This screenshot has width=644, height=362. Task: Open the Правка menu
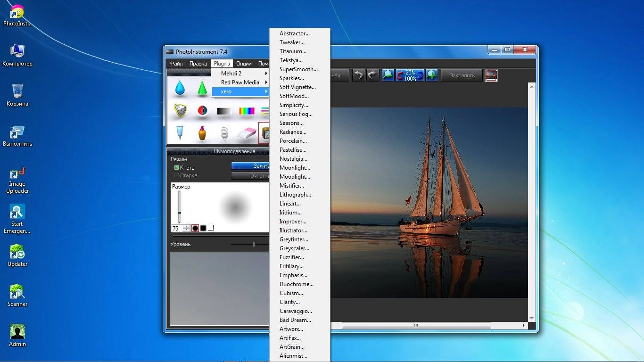(198, 64)
